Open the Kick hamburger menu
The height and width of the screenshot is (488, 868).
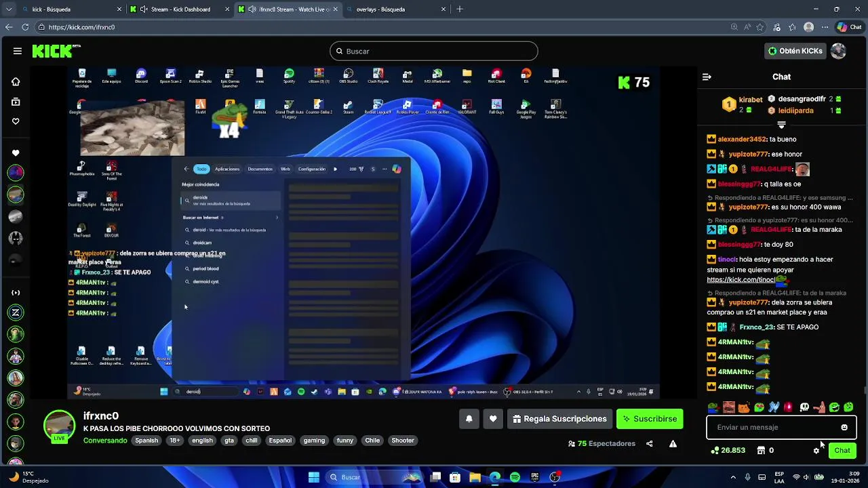point(18,51)
